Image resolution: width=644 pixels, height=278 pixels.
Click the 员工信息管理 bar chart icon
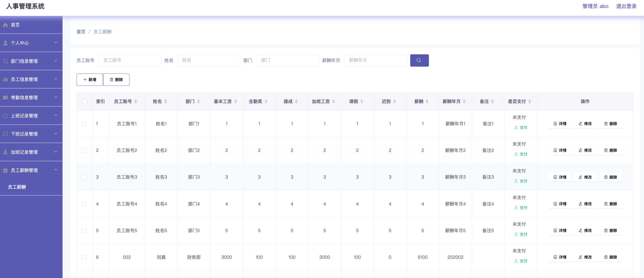coord(5,79)
